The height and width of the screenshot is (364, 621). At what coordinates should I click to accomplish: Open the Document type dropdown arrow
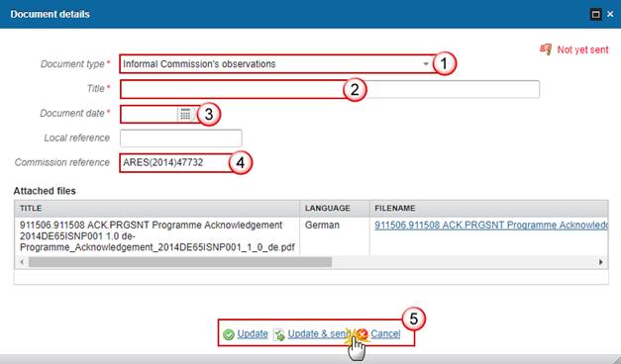[425, 63]
